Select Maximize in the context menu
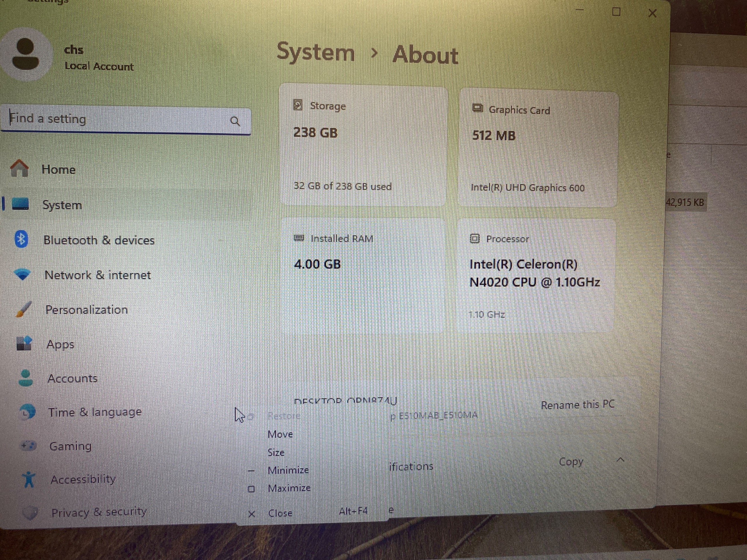 pyautogui.click(x=289, y=488)
